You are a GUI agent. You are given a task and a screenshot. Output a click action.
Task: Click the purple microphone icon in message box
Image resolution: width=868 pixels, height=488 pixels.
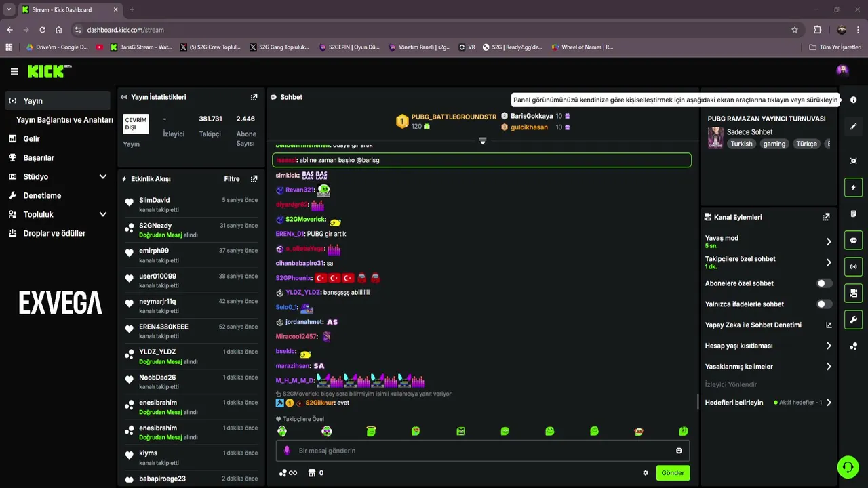point(287,451)
